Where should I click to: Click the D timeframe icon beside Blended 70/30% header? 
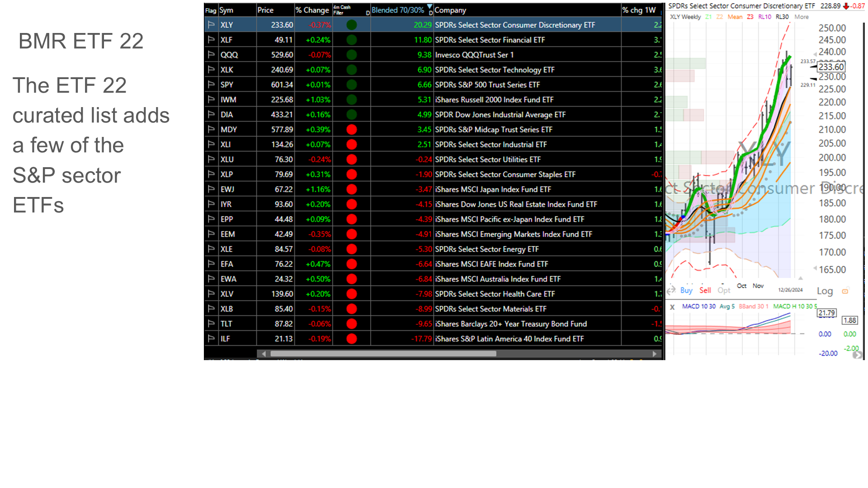tap(430, 14)
